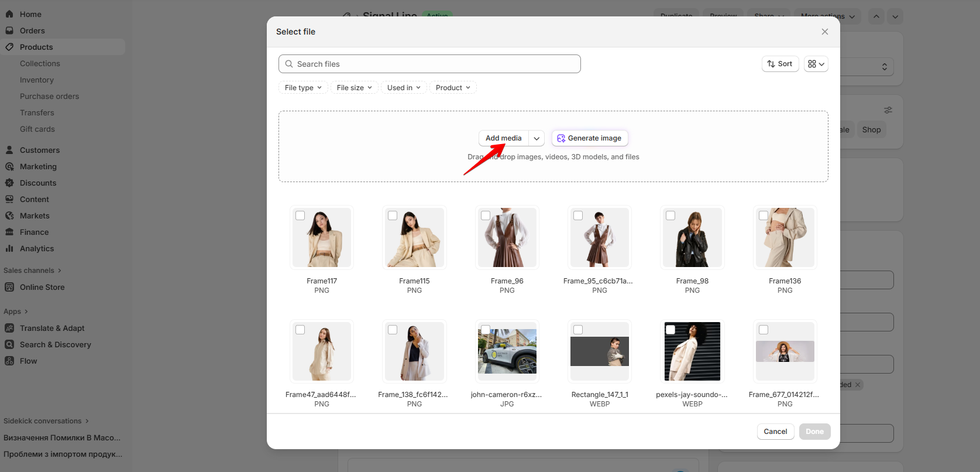Click Cancel in the dialog
The width and height of the screenshot is (980, 472).
776,432
